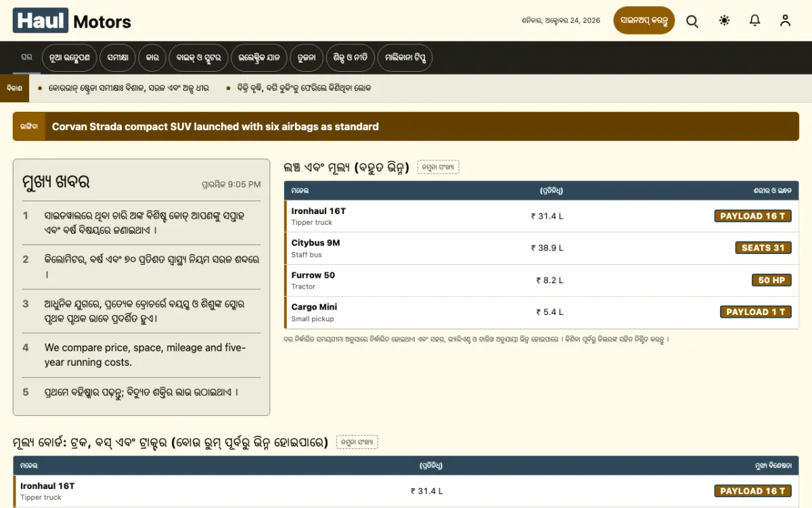Select the କାର nav item

[x=152, y=58]
